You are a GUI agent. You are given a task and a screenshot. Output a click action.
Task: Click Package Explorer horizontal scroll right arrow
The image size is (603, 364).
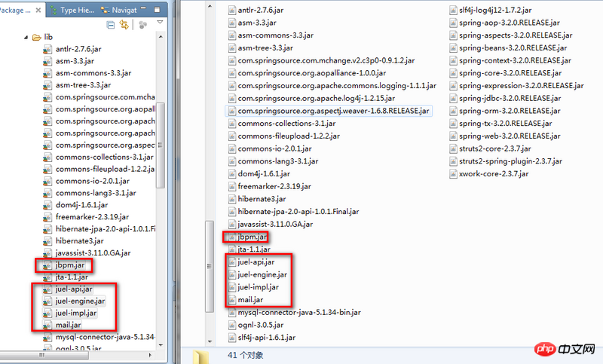tap(150, 356)
